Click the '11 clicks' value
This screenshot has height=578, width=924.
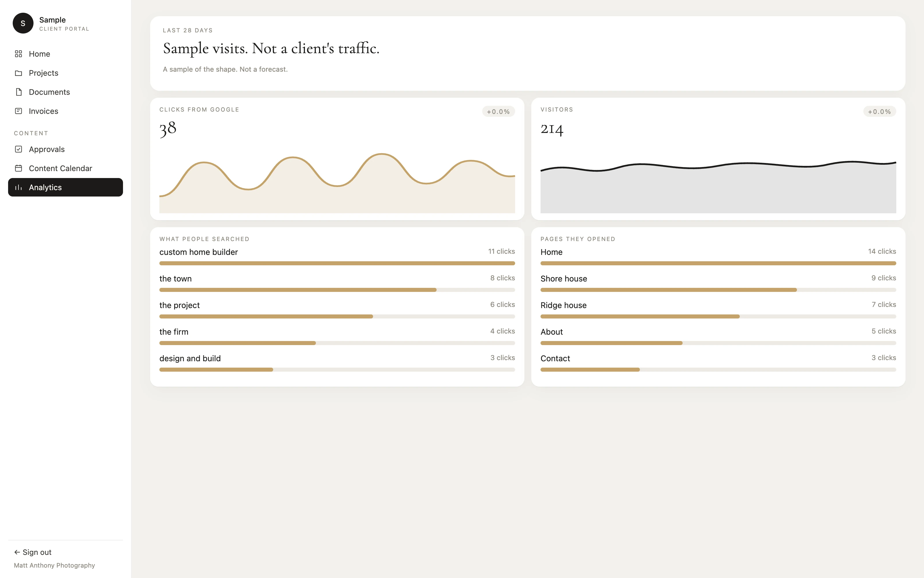point(501,251)
